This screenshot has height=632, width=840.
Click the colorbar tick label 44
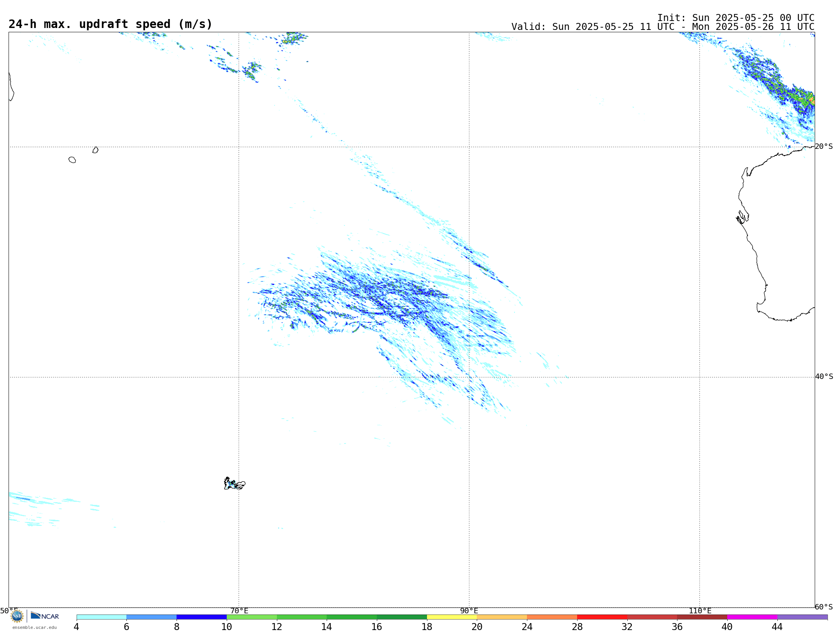click(777, 627)
